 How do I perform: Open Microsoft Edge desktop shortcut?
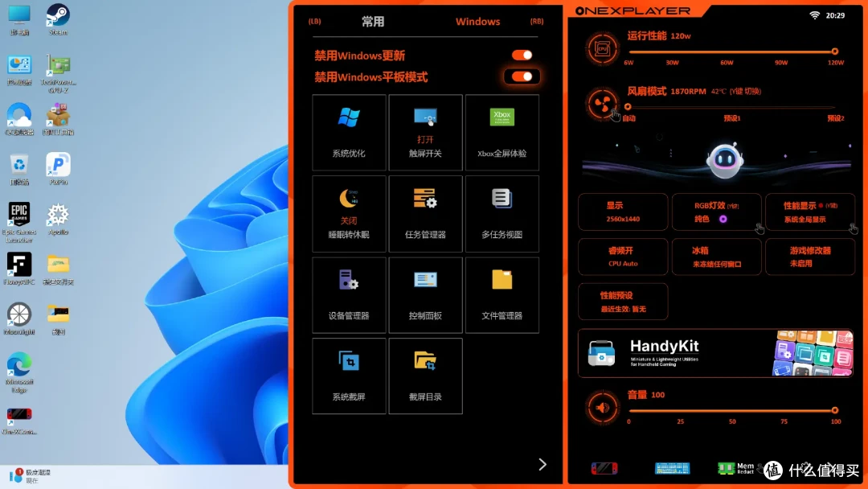[18, 372]
